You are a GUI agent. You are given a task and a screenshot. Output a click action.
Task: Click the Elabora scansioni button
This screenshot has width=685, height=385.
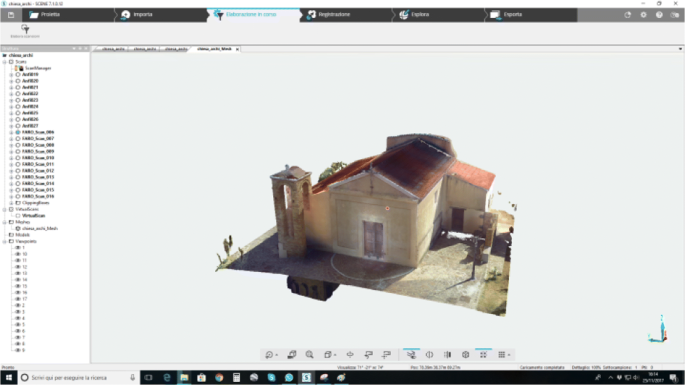25,31
